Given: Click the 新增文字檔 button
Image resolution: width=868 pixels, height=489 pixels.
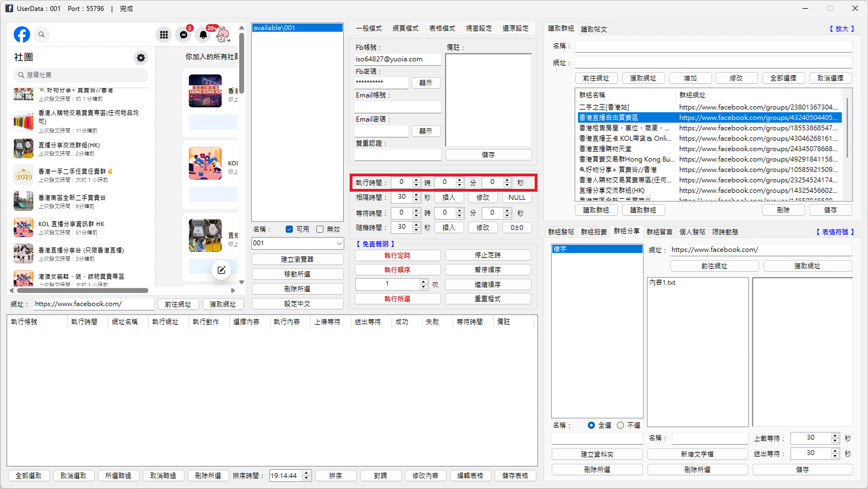Looking at the screenshot, I should tap(697, 454).
